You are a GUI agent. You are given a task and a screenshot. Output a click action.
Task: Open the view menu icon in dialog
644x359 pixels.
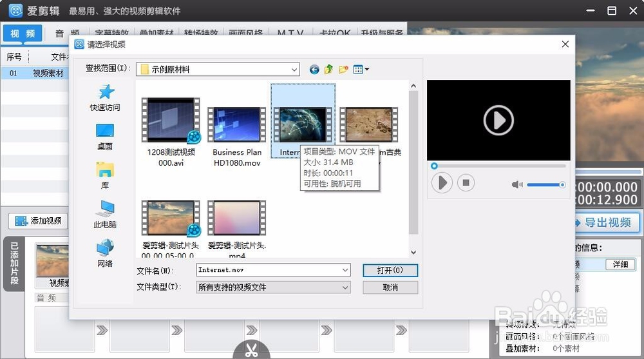pyautogui.click(x=361, y=70)
